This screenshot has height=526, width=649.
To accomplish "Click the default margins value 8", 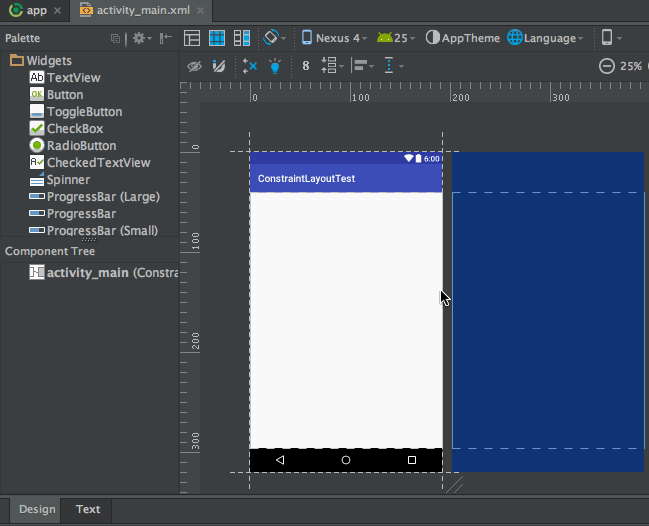I will click(305, 66).
